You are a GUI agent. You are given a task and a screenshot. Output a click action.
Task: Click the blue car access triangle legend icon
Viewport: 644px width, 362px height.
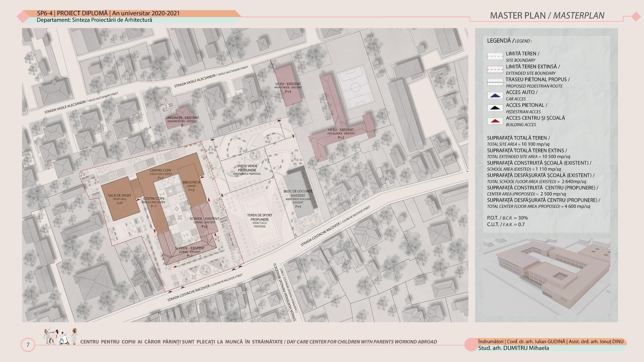tap(495, 96)
